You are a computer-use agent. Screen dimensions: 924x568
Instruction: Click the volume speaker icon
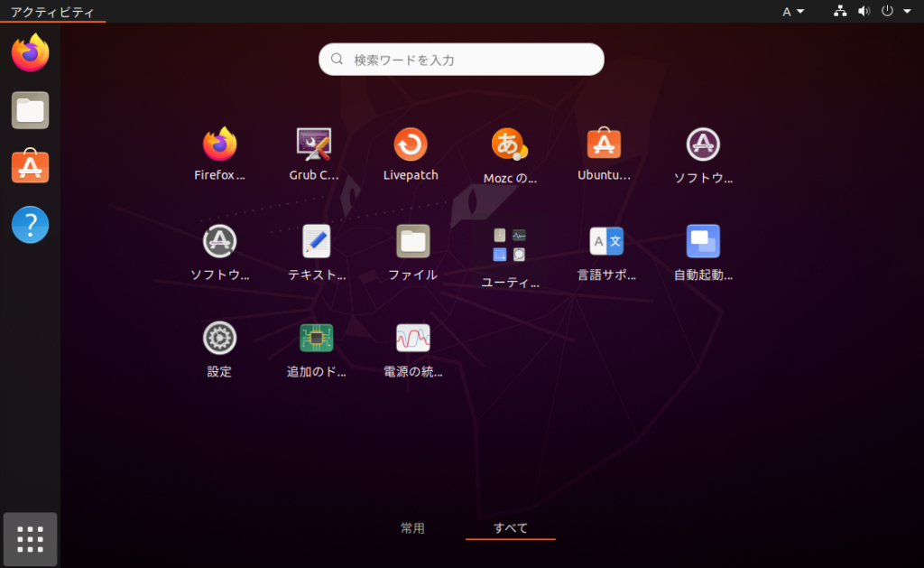tap(864, 11)
